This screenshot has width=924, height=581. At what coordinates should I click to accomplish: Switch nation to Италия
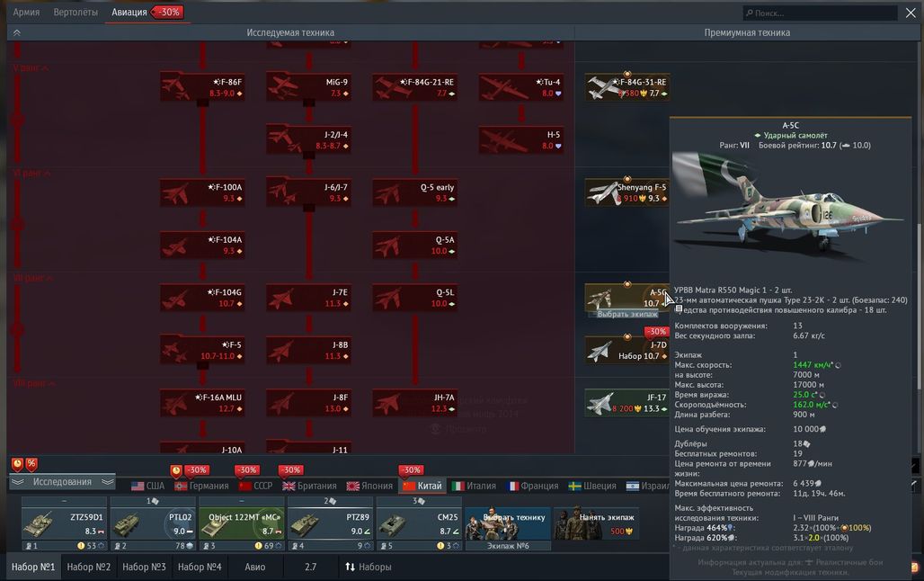point(474,486)
